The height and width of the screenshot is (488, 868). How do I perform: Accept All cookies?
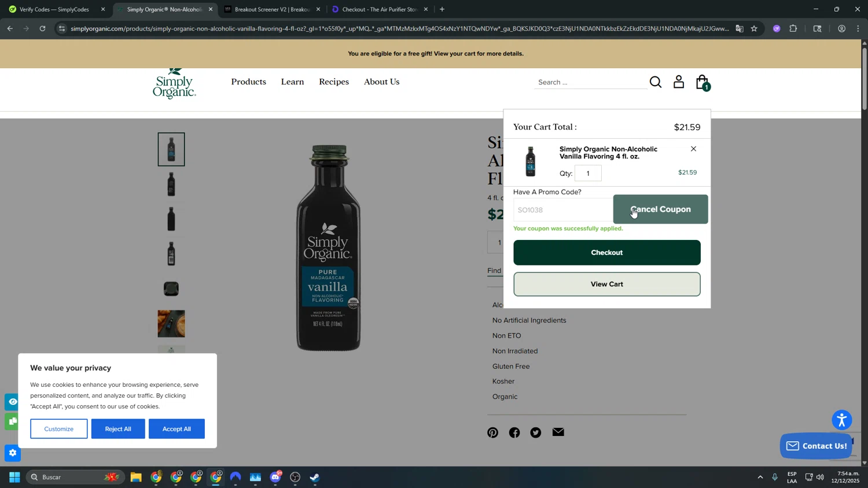click(x=176, y=429)
